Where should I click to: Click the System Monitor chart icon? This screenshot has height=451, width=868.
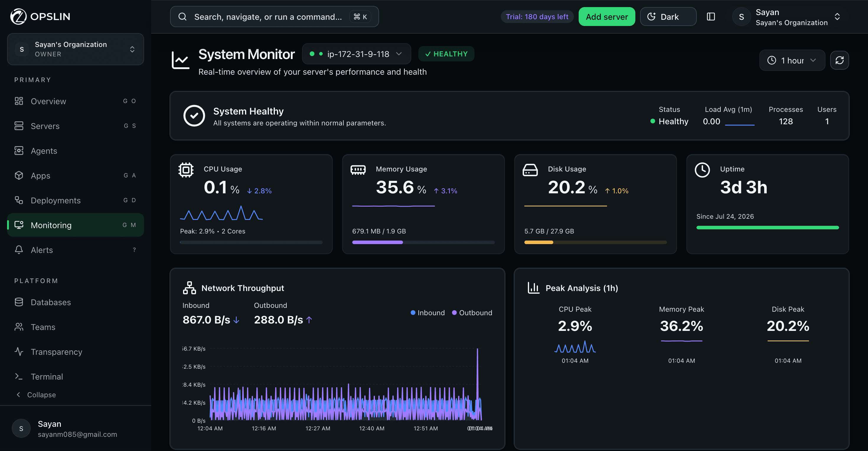(x=181, y=60)
